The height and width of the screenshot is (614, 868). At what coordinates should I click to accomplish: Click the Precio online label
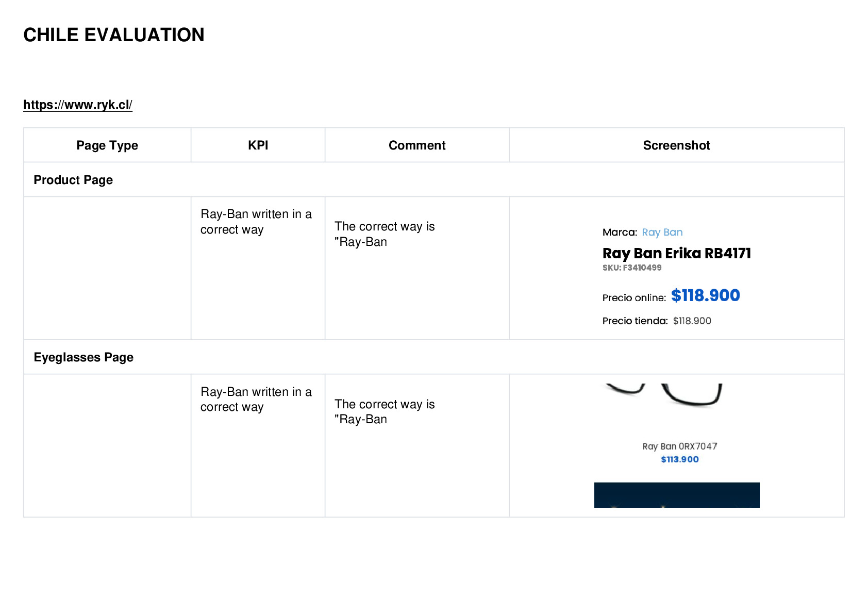[x=634, y=298]
